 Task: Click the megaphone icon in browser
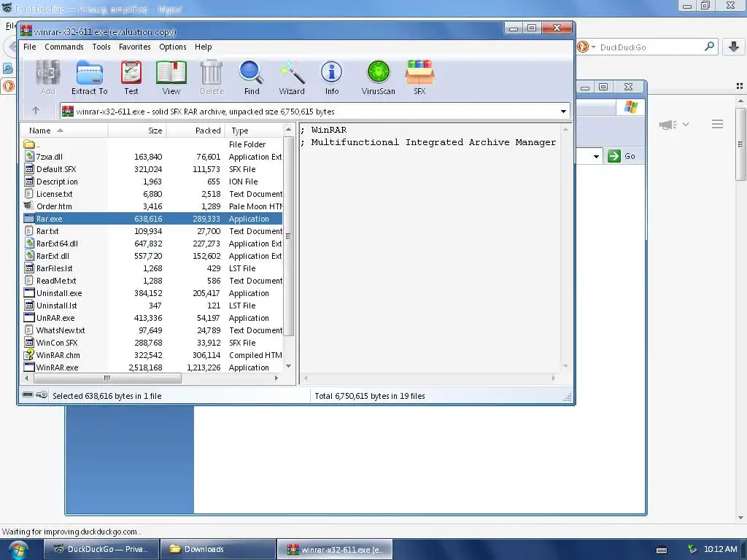[x=667, y=125]
